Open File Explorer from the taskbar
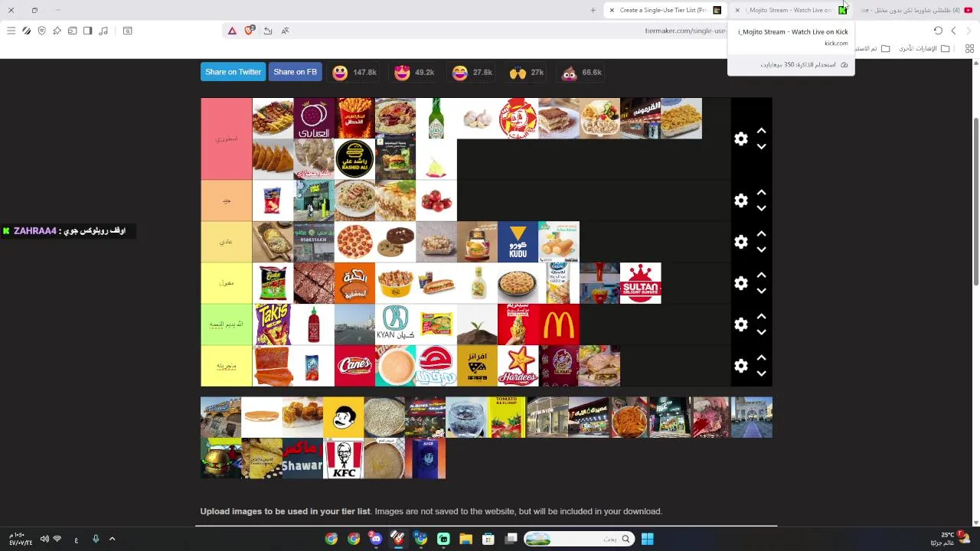980x551 pixels. click(465, 539)
